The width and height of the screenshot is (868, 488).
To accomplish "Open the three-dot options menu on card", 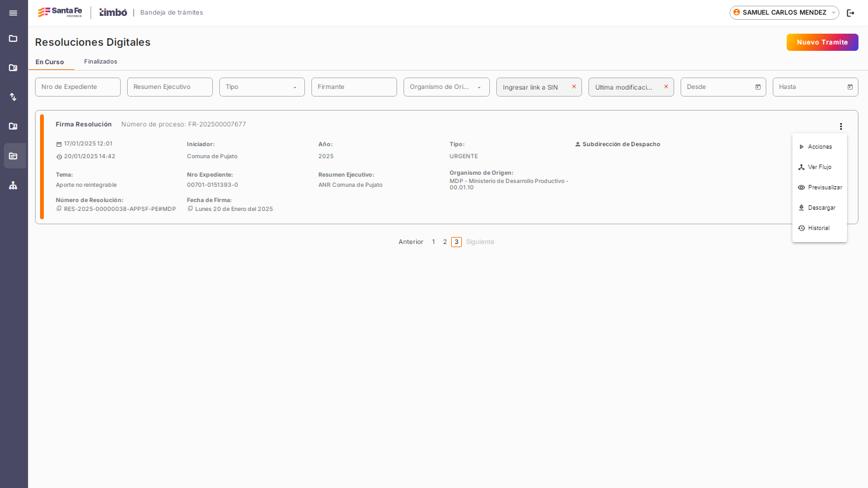I will [841, 126].
